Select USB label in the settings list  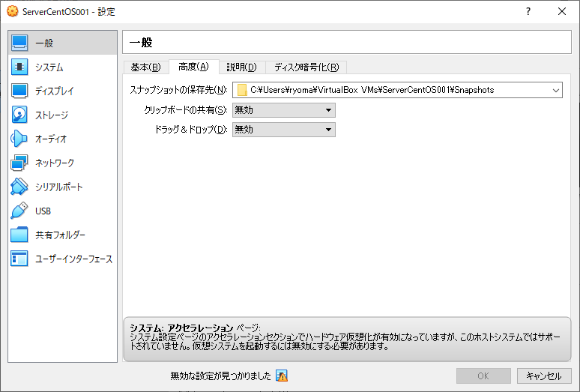pos(43,211)
